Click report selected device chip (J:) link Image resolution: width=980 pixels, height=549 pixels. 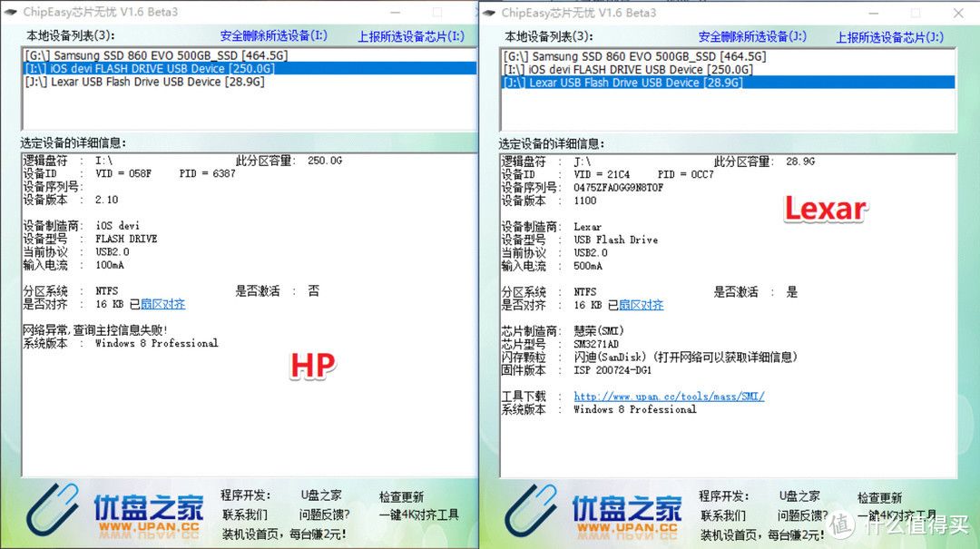[x=889, y=37]
